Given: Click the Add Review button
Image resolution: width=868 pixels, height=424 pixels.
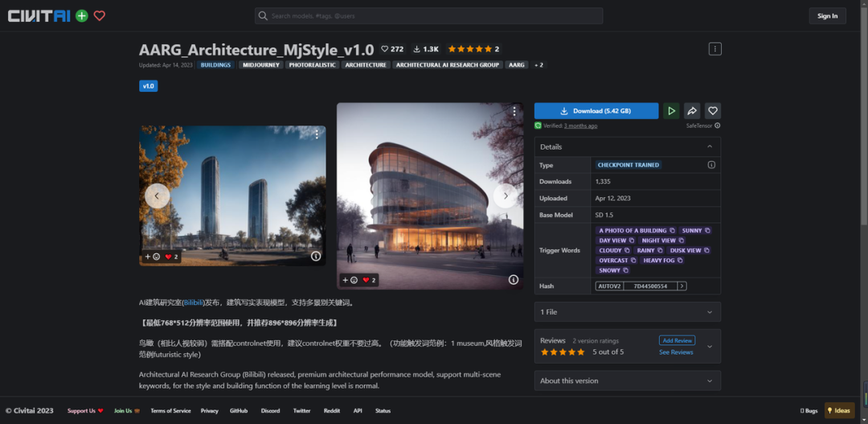Looking at the screenshot, I should pyautogui.click(x=677, y=340).
